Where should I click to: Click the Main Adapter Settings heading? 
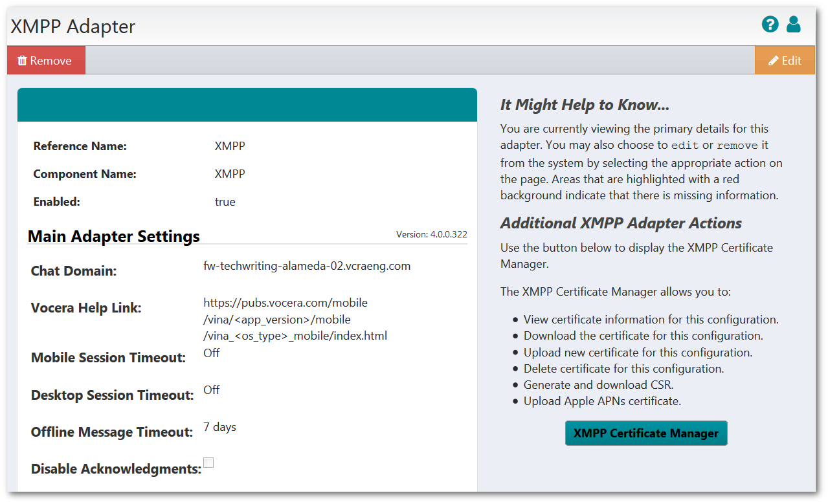[114, 236]
